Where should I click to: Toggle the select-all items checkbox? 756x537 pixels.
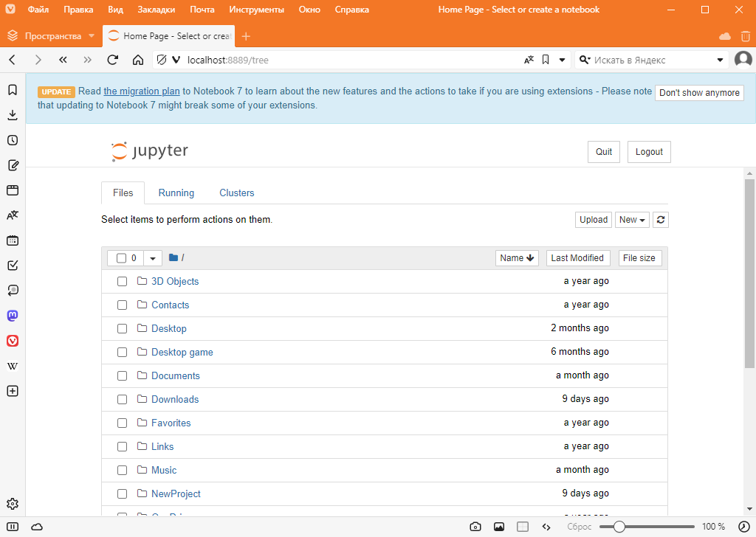(122, 258)
